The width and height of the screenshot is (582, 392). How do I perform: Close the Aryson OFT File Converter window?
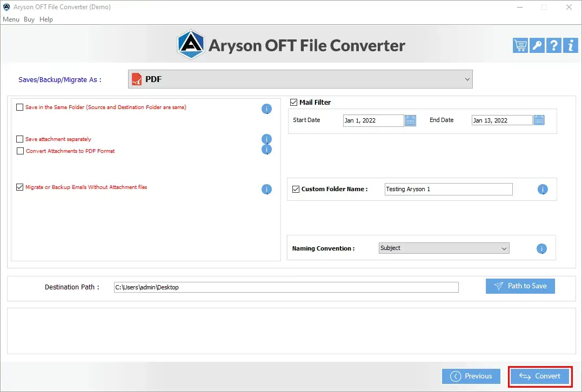click(x=568, y=7)
